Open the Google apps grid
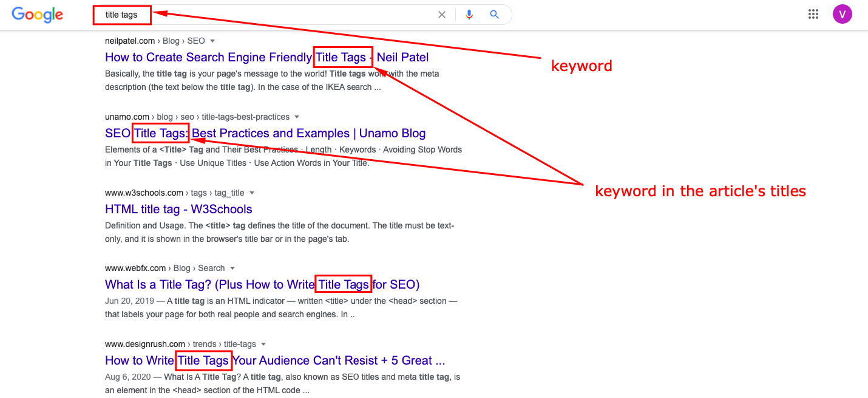 click(x=813, y=14)
